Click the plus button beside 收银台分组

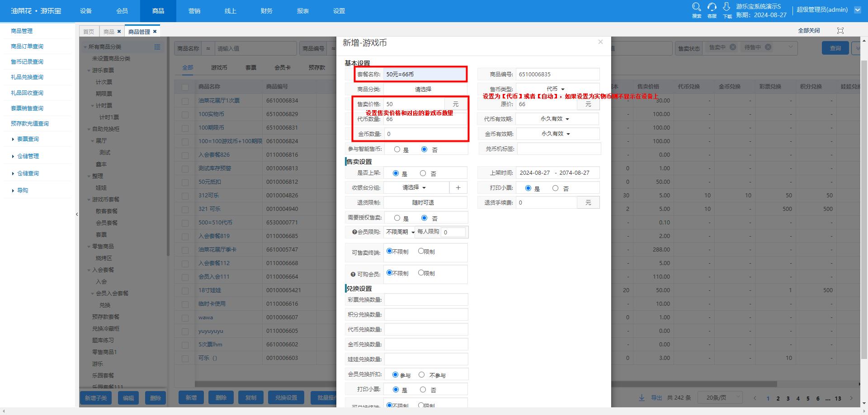458,187
